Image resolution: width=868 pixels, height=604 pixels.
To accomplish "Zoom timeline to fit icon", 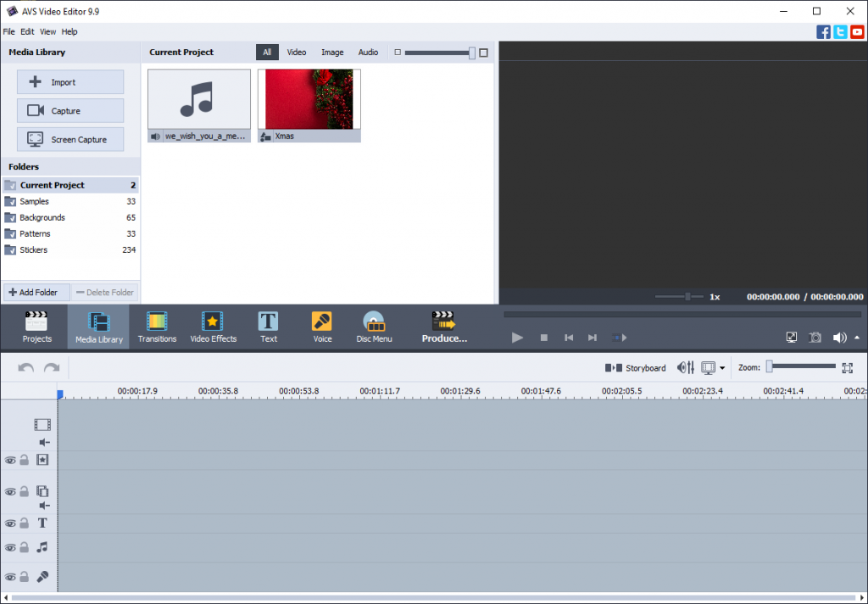I will [x=847, y=367].
